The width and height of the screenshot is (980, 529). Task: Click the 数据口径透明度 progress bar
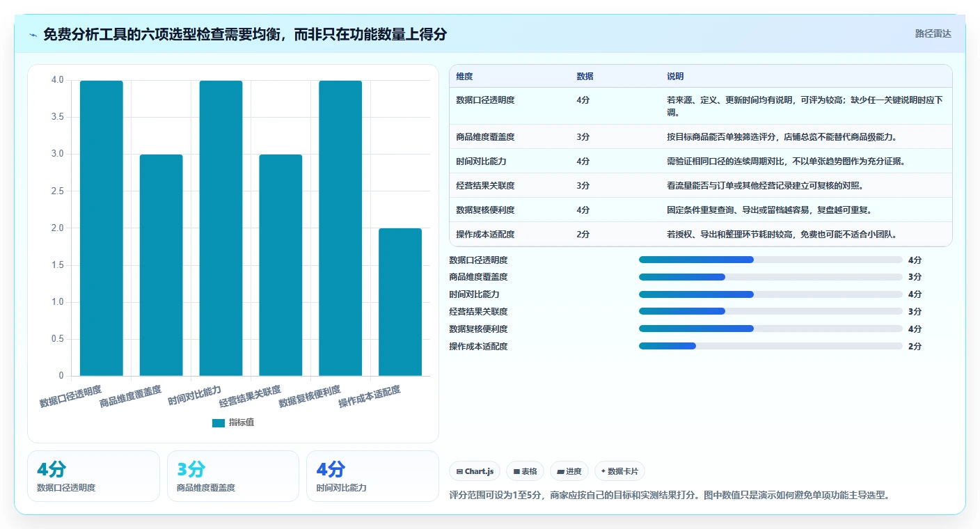(770, 260)
